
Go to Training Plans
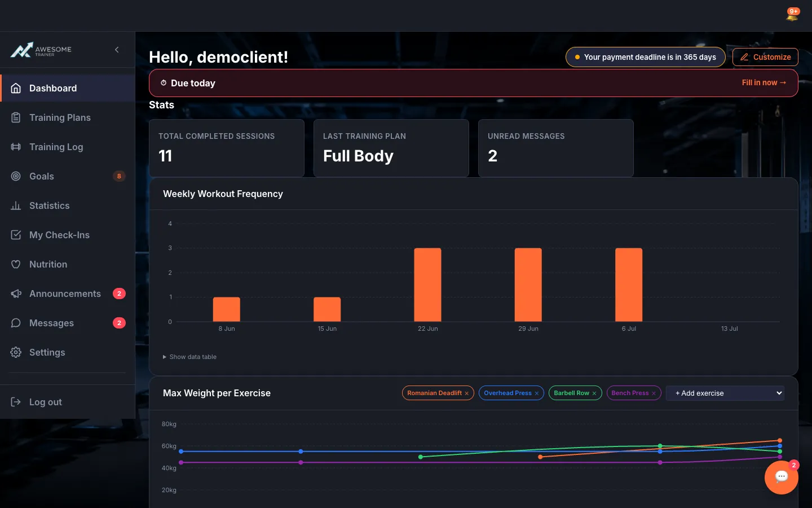pos(68,117)
